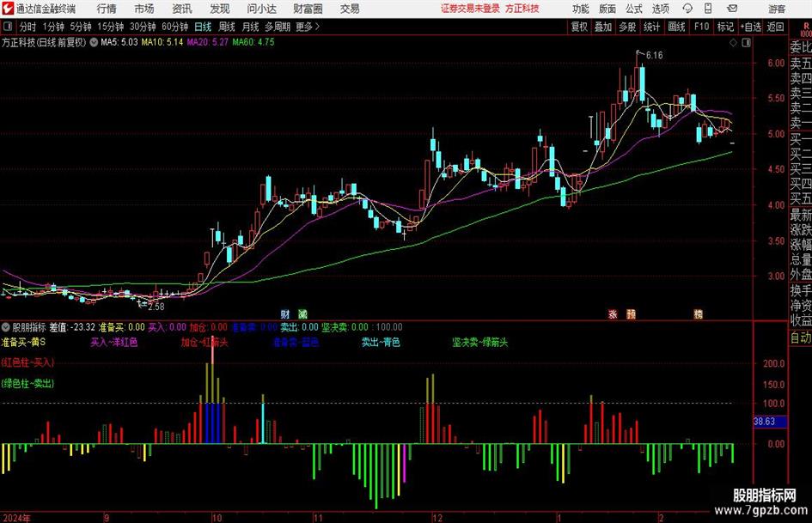
Task: Switch to 60分钟 chart period
Action: point(174,27)
